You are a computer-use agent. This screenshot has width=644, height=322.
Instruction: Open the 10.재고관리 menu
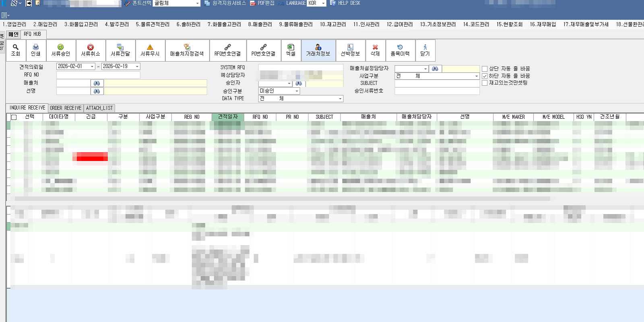[x=333, y=25]
